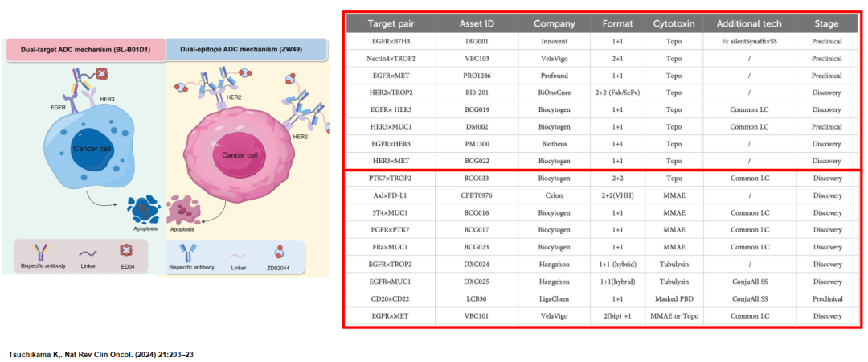Click the Celon company cell

554,195
